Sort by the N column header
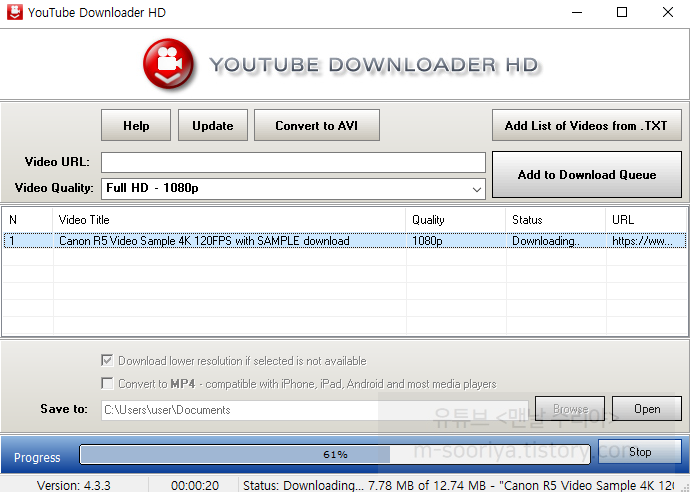Screen dimensions: 690x492 coord(28,220)
